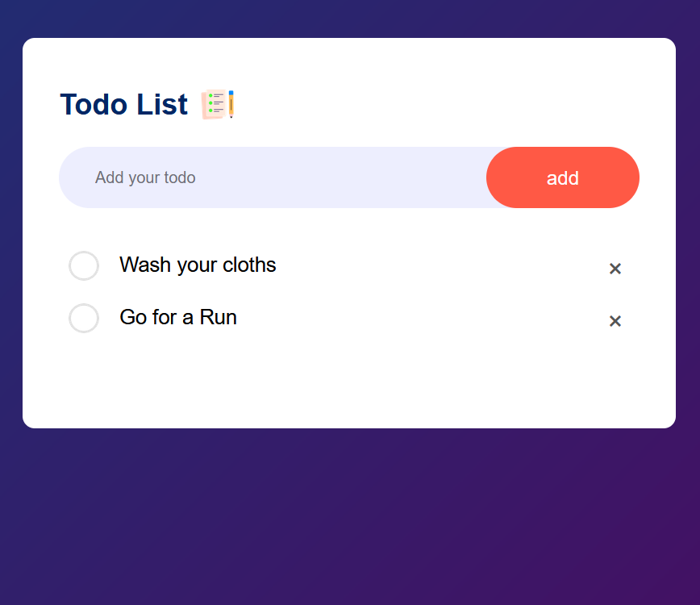This screenshot has width=700, height=605.
Task: Click the "Wash your cloths" task text
Action: click(198, 265)
